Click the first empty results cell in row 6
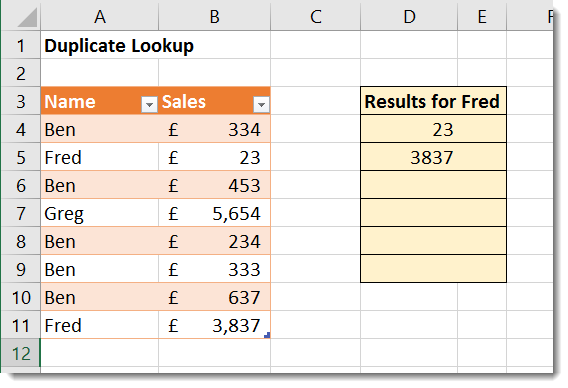 pos(433,185)
